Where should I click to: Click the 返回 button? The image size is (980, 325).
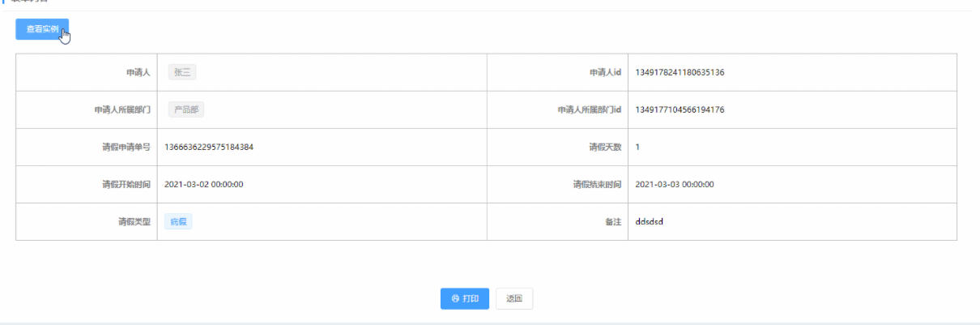tap(514, 299)
